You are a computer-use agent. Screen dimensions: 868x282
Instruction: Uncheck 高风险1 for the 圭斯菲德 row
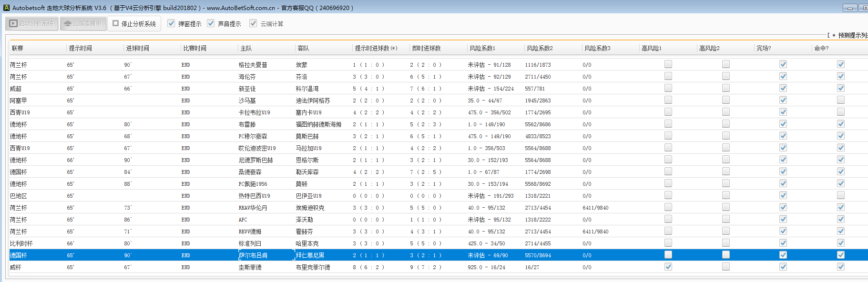point(668,267)
